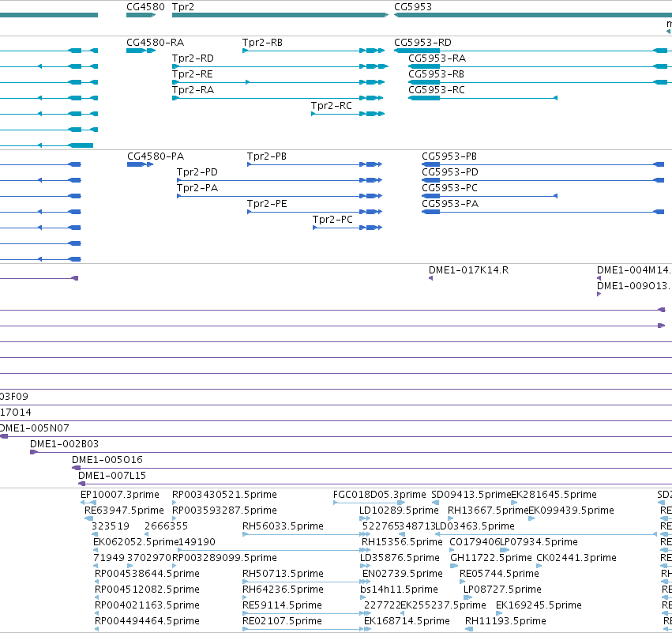Viewport: 672px width, 633px height.
Task: Select CDS label CG4580-PA
Action: [x=156, y=156]
